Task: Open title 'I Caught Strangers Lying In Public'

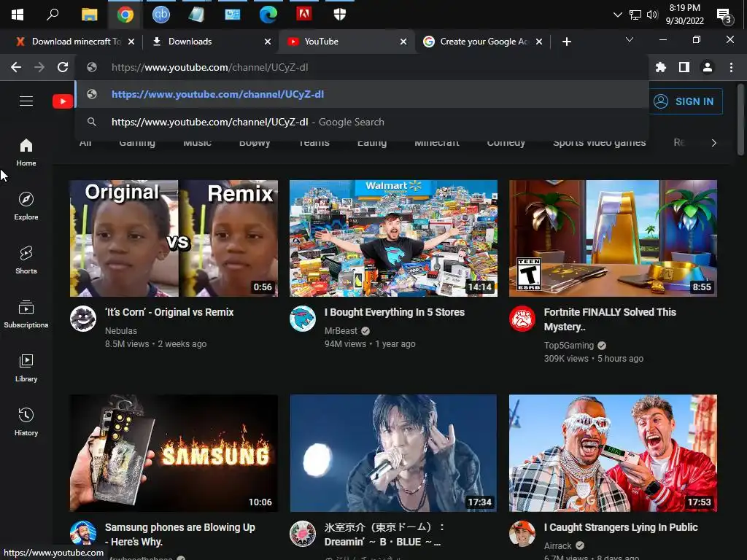Action: [621, 527]
